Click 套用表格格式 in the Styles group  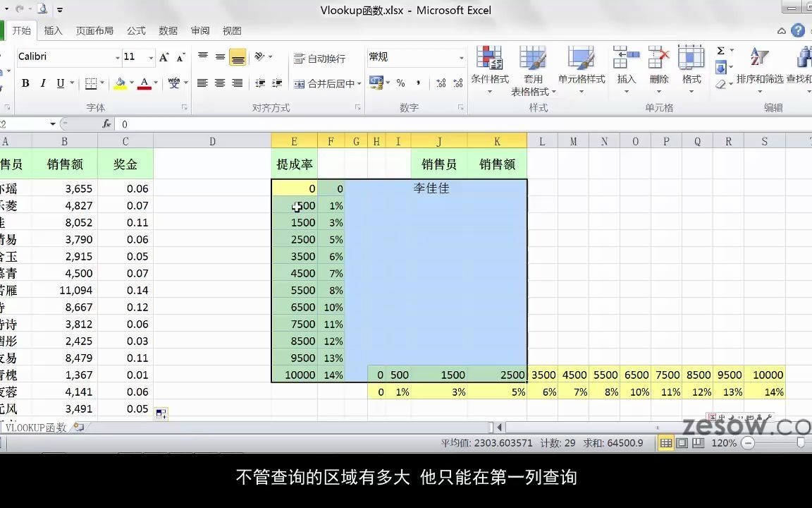[x=534, y=67]
